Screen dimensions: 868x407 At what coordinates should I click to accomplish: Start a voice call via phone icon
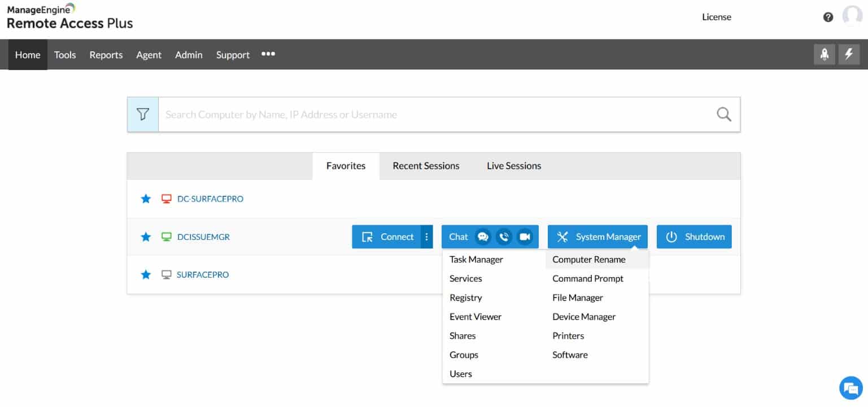click(504, 237)
